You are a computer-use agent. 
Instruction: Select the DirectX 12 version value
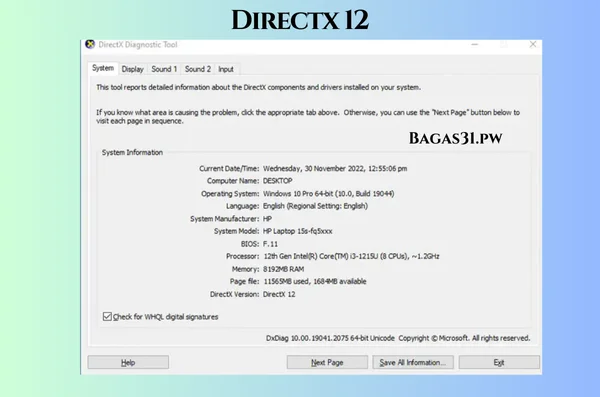(x=279, y=294)
